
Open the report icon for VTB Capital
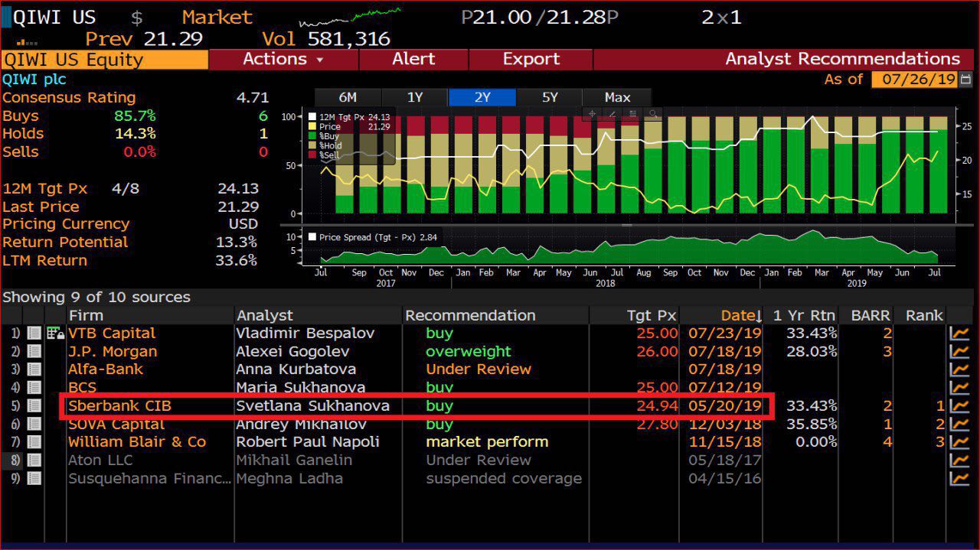tap(34, 334)
